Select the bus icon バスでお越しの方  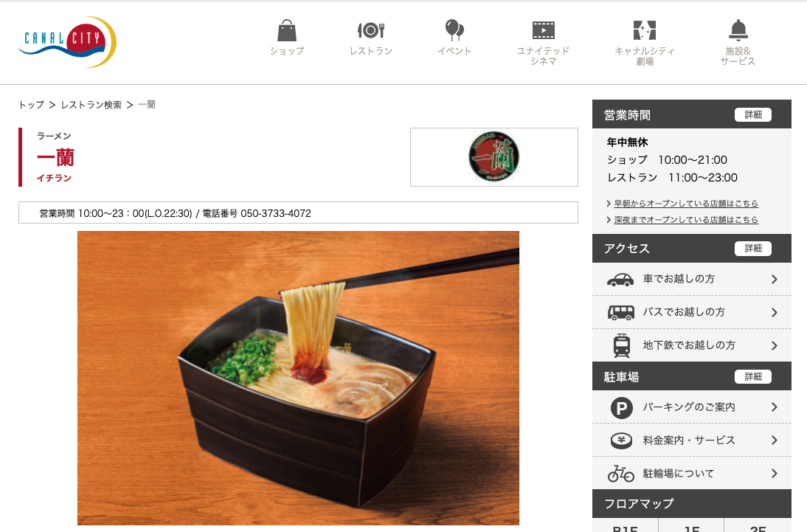click(620, 313)
